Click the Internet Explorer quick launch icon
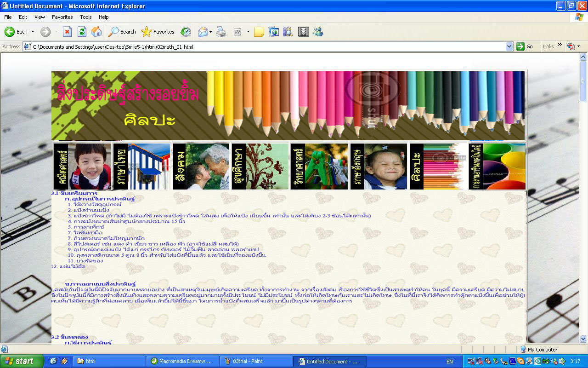This screenshot has height=368, width=588. [x=53, y=361]
